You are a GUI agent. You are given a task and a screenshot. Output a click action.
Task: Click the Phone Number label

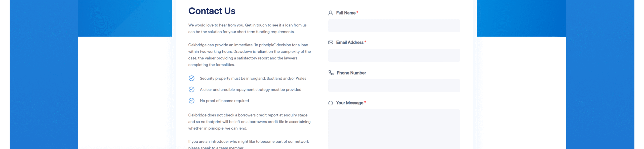[351, 73]
